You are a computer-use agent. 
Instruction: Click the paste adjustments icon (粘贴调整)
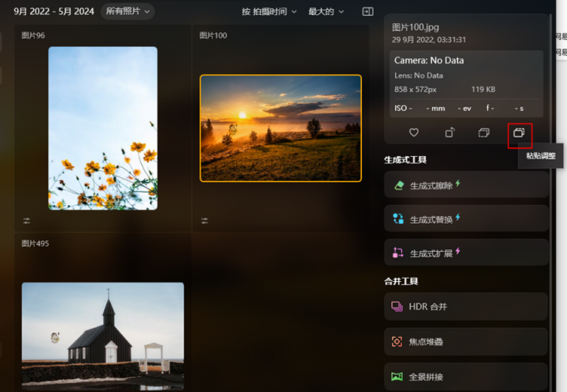[519, 133]
